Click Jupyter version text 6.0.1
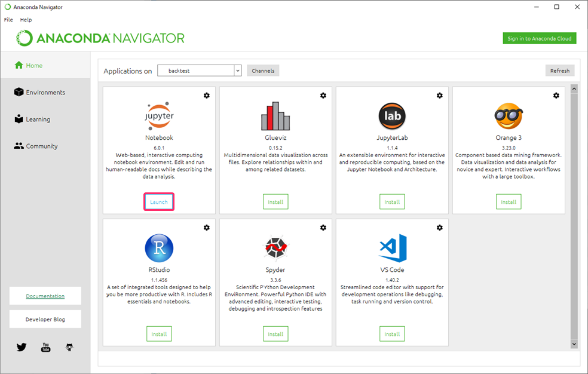588x374 pixels. click(x=159, y=148)
